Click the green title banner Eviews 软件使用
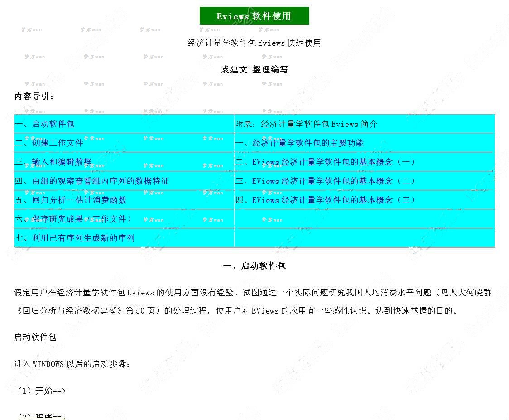 pyautogui.click(x=254, y=16)
